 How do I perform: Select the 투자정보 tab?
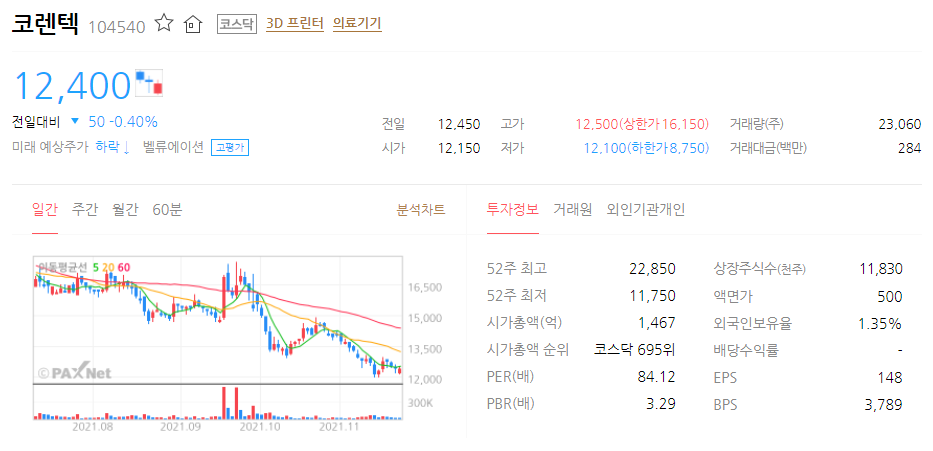pyautogui.click(x=512, y=209)
